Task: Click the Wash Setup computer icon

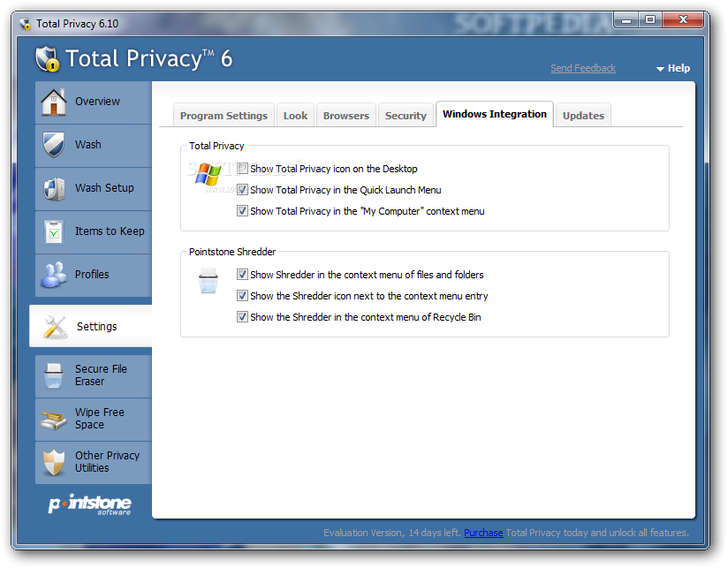Action: pos(54,188)
